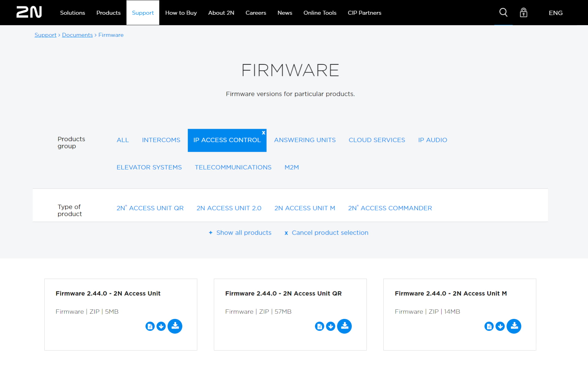This screenshot has height=368, width=588.
Task: Select M2M products group
Action: (292, 167)
